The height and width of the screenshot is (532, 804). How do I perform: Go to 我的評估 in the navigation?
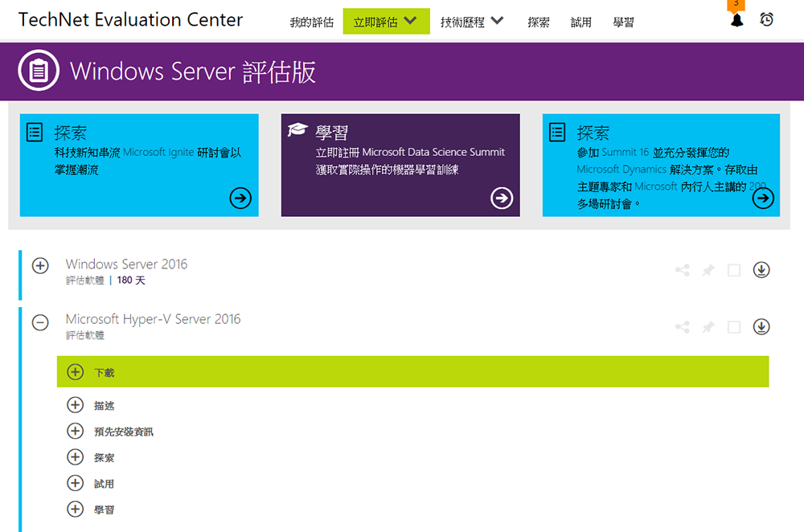(x=312, y=23)
